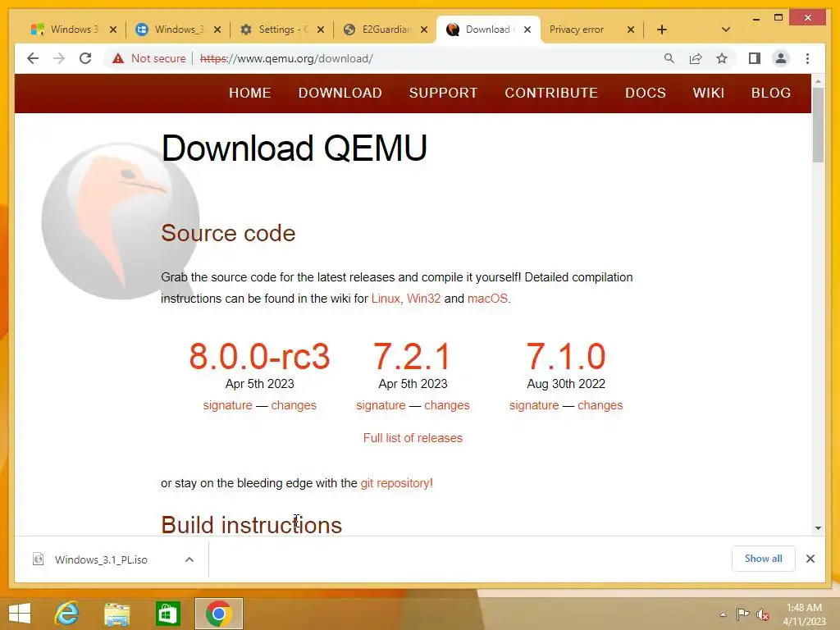Download QEMU 8.0.0-rc3 source
Viewport: 840px width, 630px height.
pyautogui.click(x=259, y=356)
